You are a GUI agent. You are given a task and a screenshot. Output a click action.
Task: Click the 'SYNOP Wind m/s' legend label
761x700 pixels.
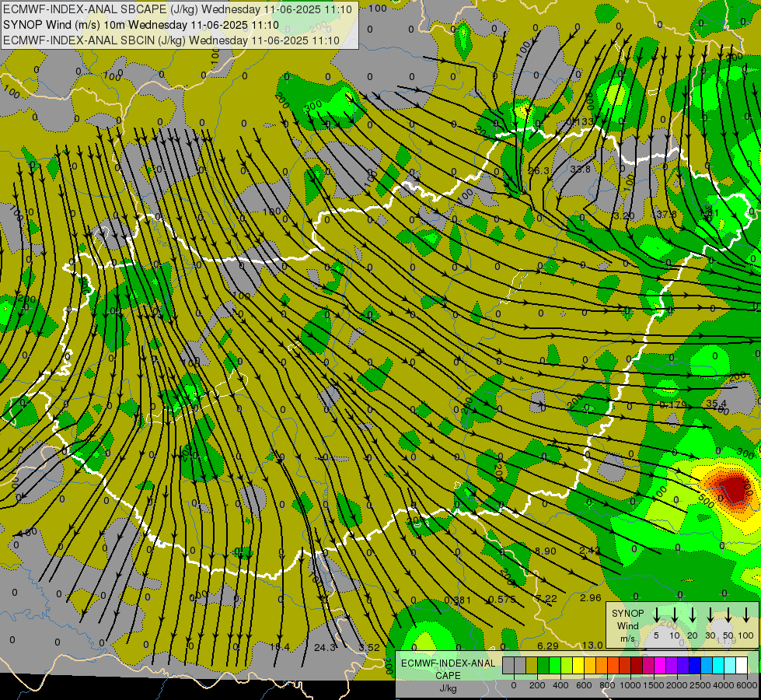tap(627, 625)
